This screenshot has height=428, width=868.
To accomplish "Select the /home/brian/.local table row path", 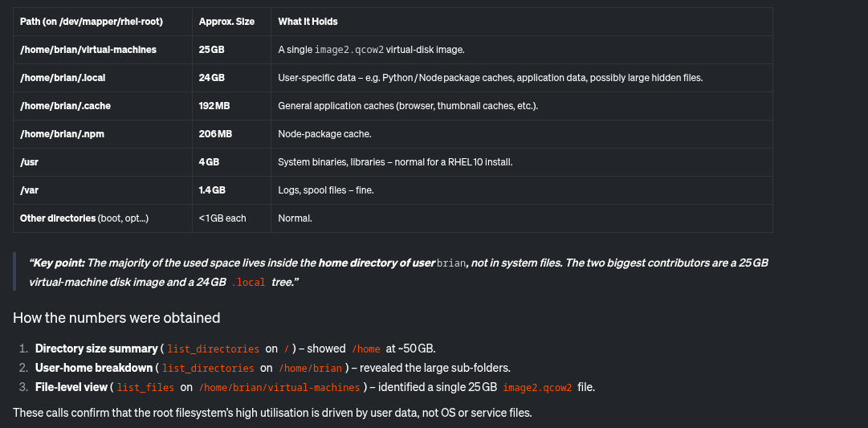I will [63, 78].
